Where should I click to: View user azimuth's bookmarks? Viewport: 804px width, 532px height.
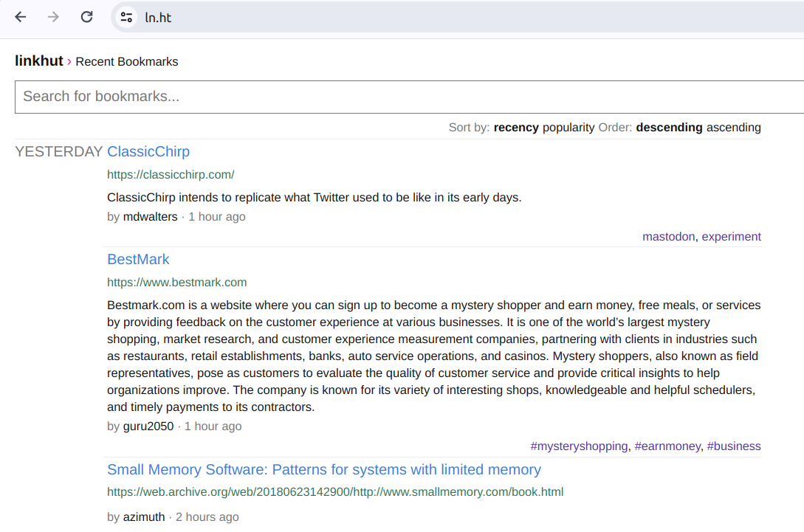pos(144,517)
